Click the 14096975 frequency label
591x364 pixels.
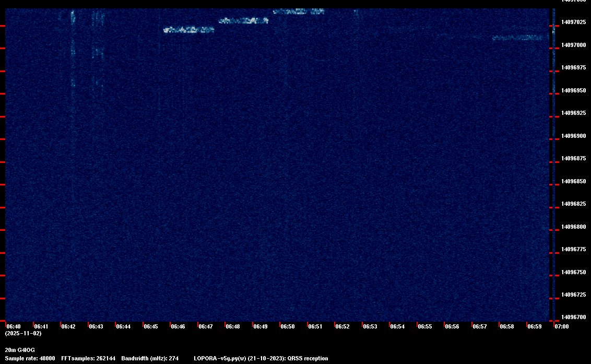(574, 67)
